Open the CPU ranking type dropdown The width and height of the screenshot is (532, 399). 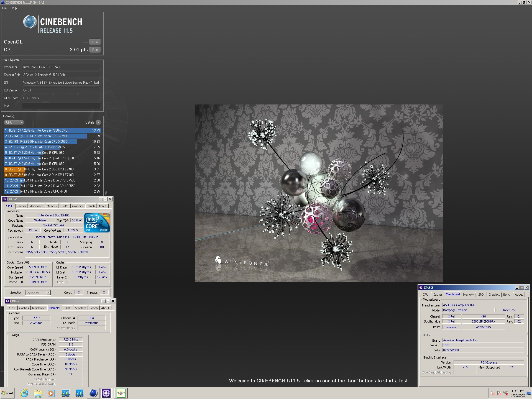14,122
